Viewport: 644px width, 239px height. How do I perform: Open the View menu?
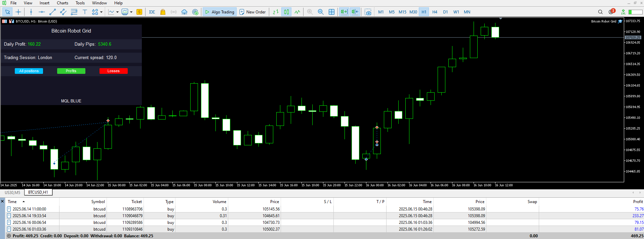[x=28, y=3]
